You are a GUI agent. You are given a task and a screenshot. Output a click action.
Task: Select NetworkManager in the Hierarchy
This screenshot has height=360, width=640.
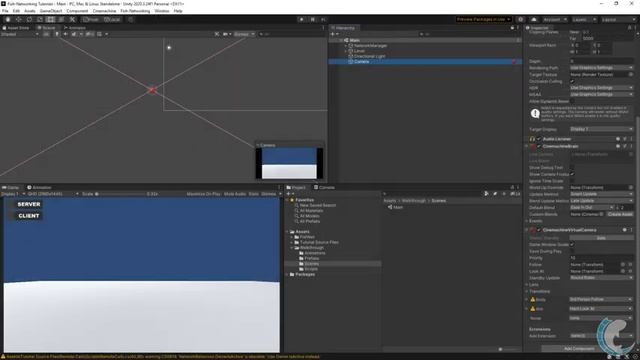[x=370, y=46]
